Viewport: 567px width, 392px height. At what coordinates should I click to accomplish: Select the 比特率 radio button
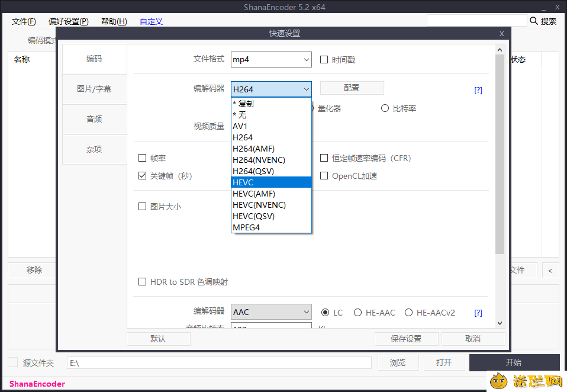[385, 108]
